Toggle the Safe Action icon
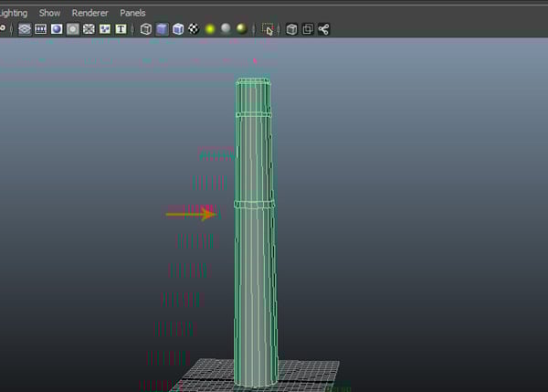 105,29
